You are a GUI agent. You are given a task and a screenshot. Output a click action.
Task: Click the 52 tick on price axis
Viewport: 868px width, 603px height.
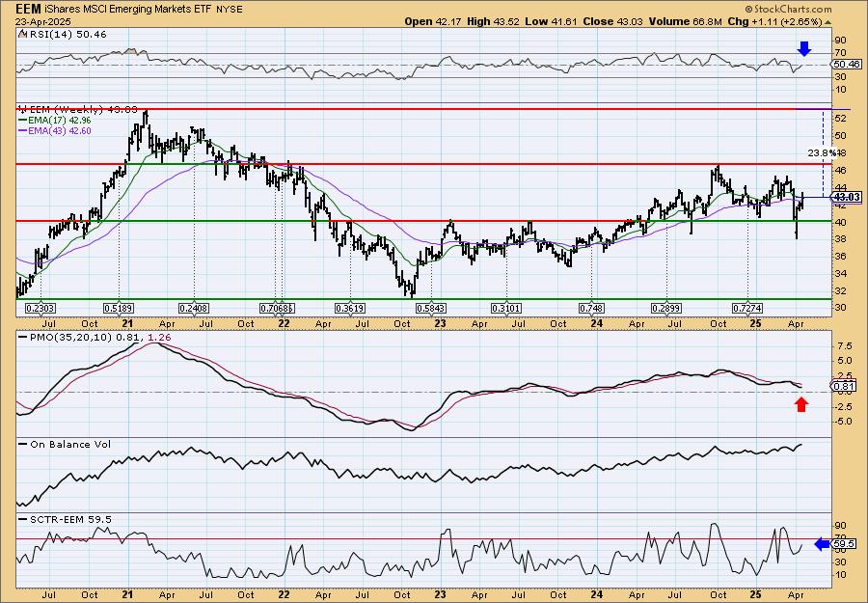coord(840,119)
